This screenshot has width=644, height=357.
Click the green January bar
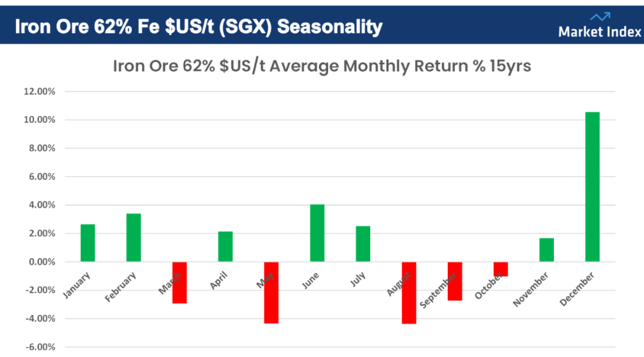pos(88,243)
